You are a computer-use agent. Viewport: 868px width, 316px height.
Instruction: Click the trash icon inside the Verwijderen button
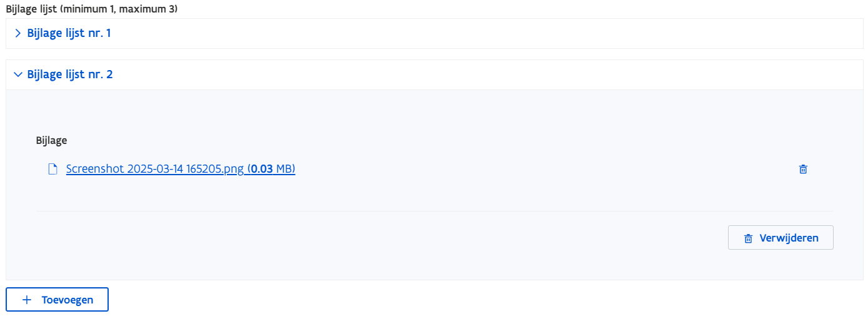coord(747,238)
